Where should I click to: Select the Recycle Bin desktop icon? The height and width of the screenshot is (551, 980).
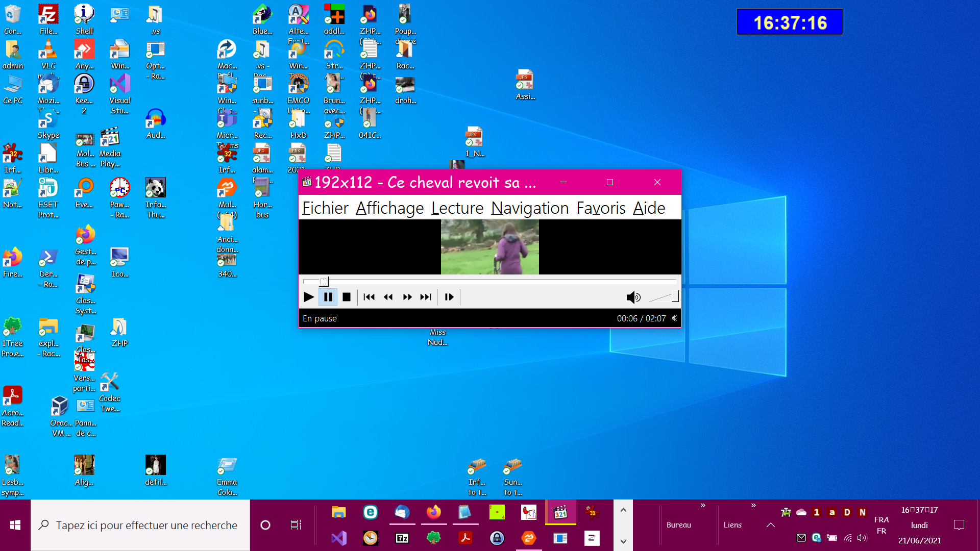click(x=13, y=20)
